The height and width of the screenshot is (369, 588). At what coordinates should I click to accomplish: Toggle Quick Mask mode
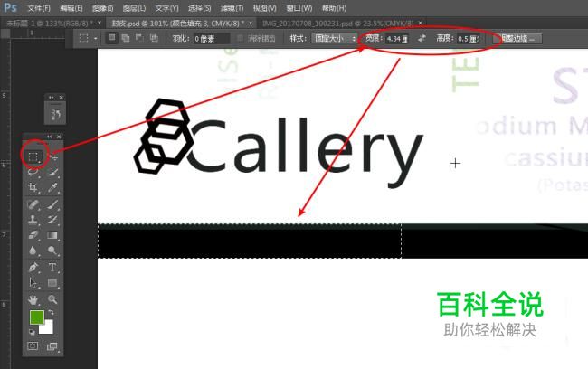tap(33, 346)
